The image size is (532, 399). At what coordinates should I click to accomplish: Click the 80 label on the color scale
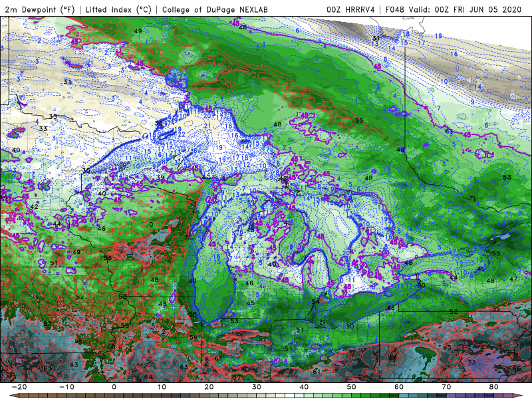(x=494, y=387)
